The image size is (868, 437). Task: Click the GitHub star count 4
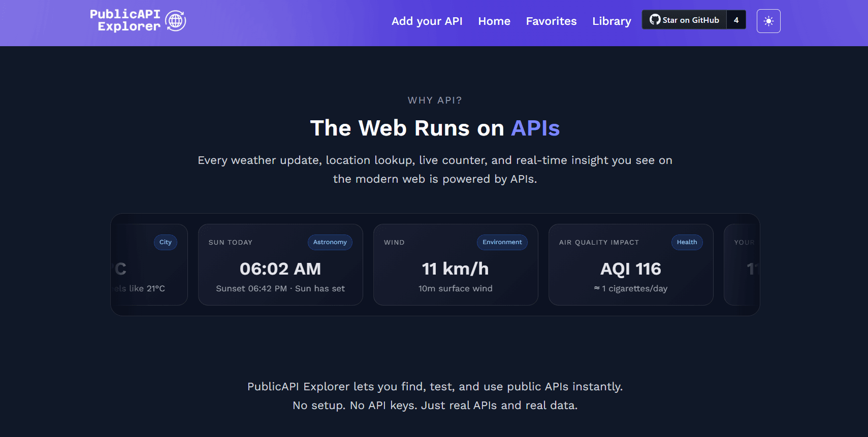click(736, 20)
